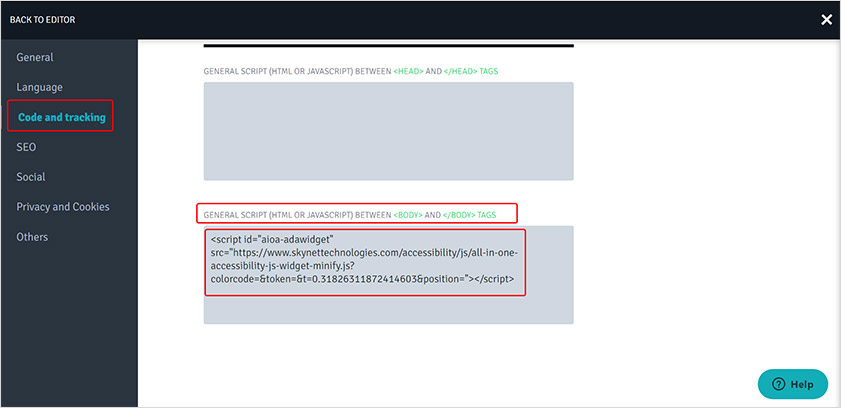Click the green <HEAD> tag label
The height and width of the screenshot is (408, 841).
408,71
